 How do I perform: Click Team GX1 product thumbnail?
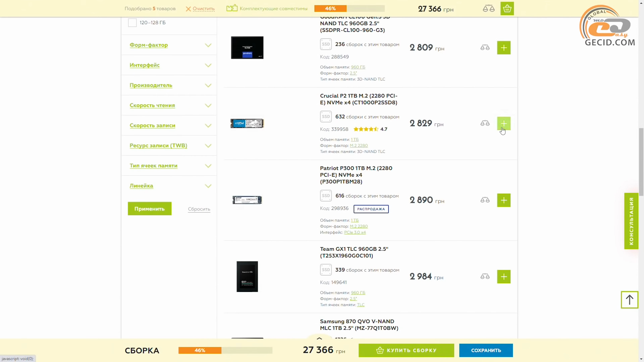point(247,277)
